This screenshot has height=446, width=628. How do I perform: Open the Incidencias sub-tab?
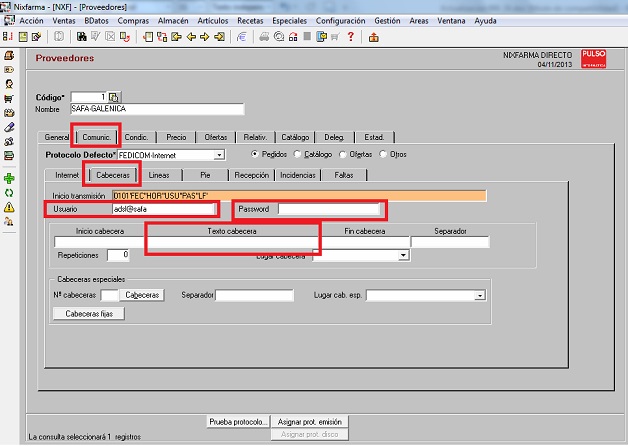coord(298,175)
